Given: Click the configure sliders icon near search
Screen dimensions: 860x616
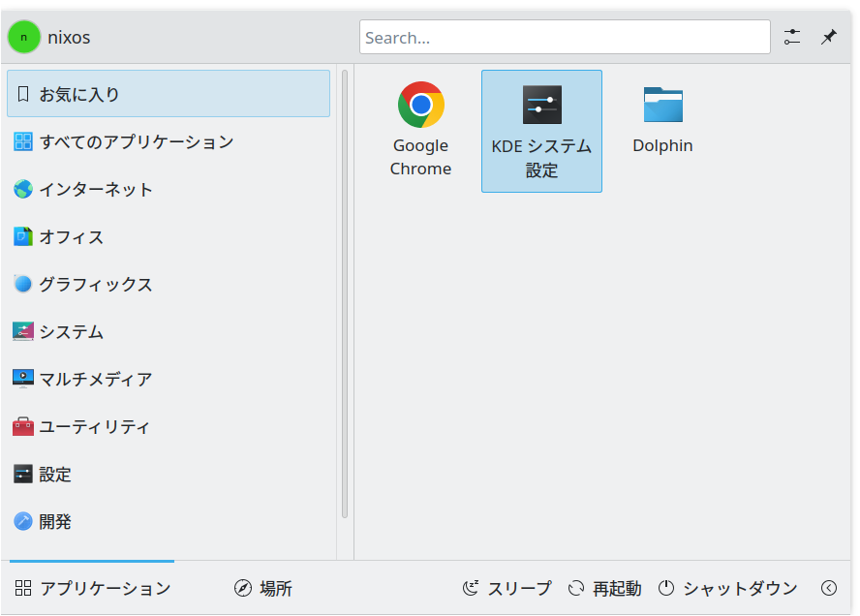Looking at the screenshot, I should pyautogui.click(x=791, y=38).
